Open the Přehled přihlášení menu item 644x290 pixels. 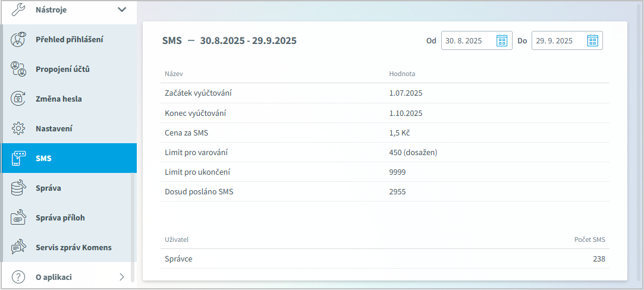(x=70, y=39)
